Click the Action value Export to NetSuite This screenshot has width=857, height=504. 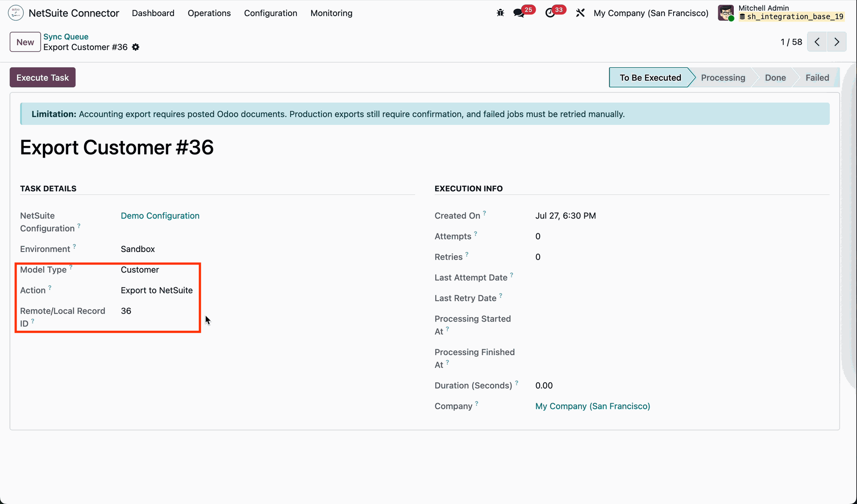[157, 290]
